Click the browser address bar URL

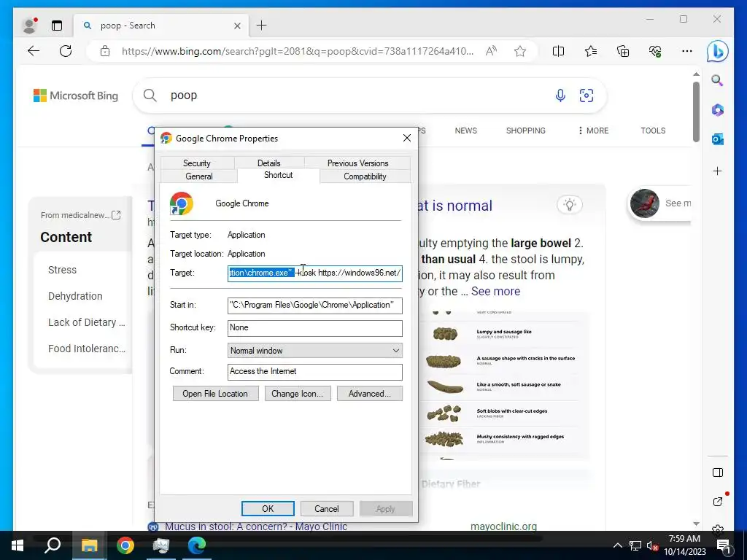pyautogui.click(x=298, y=51)
